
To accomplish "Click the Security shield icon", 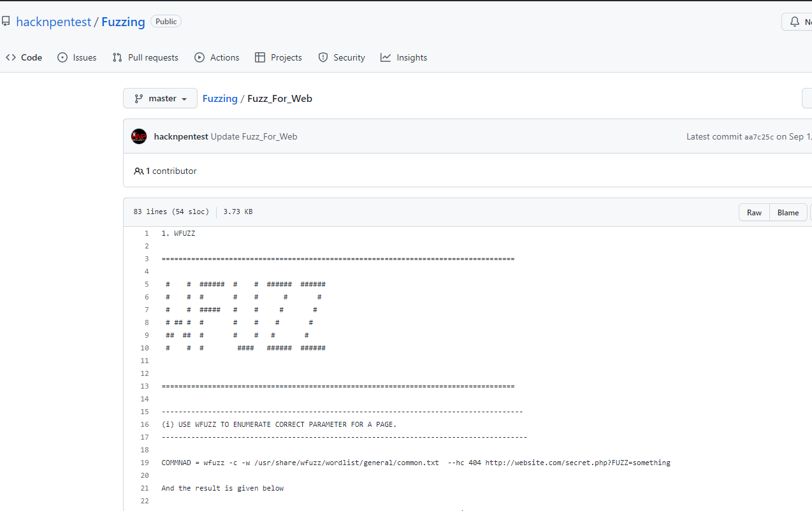I will (323, 57).
